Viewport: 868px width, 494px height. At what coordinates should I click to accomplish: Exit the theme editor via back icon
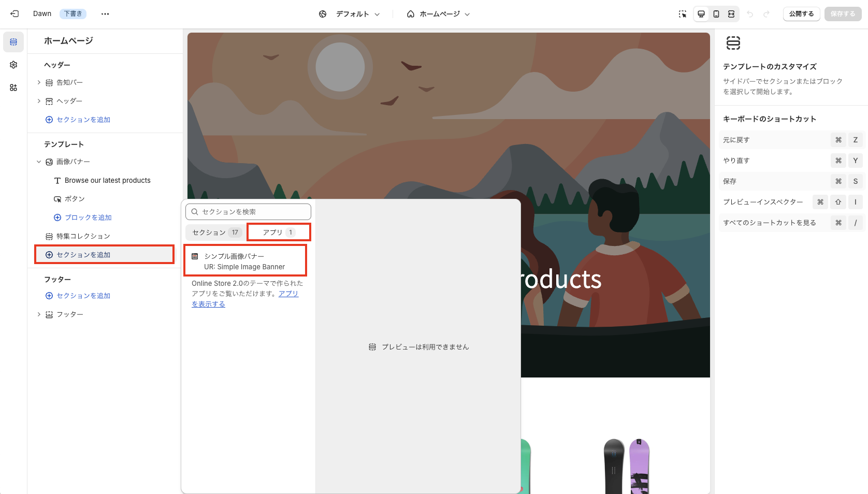[14, 13]
